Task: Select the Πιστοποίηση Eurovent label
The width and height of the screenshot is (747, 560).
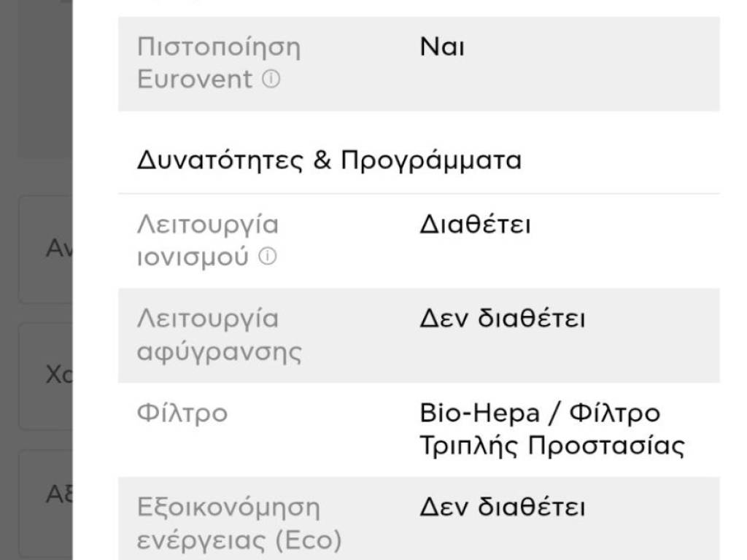Action: (218, 63)
